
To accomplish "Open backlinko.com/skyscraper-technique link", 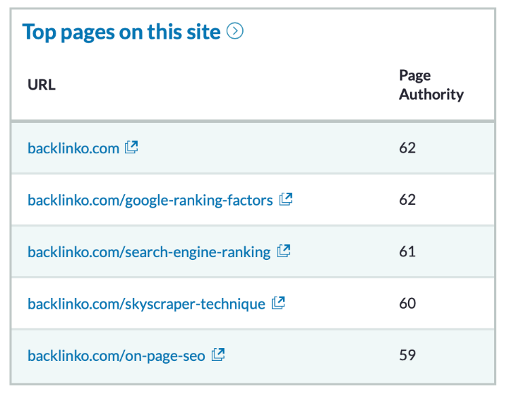I will (146, 304).
